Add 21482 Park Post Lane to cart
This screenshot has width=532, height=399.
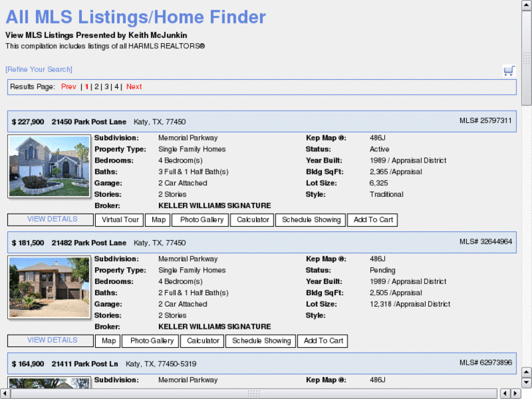click(x=323, y=340)
